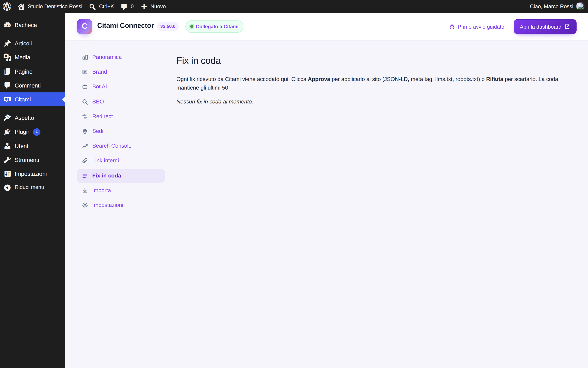Open the Strumenti menu
This screenshot has width=588, height=368.
pyautogui.click(x=32, y=160)
